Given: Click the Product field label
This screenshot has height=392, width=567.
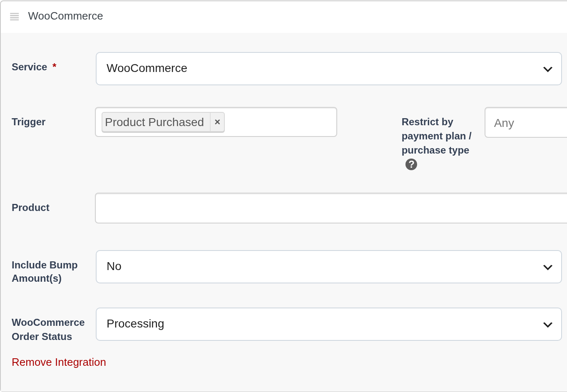Looking at the screenshot, I should (x=30, y=208).
